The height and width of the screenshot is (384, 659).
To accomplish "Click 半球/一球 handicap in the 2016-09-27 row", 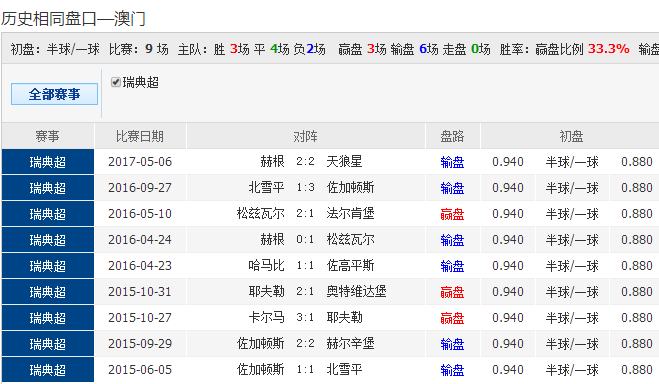I will (x=572, y=188).
